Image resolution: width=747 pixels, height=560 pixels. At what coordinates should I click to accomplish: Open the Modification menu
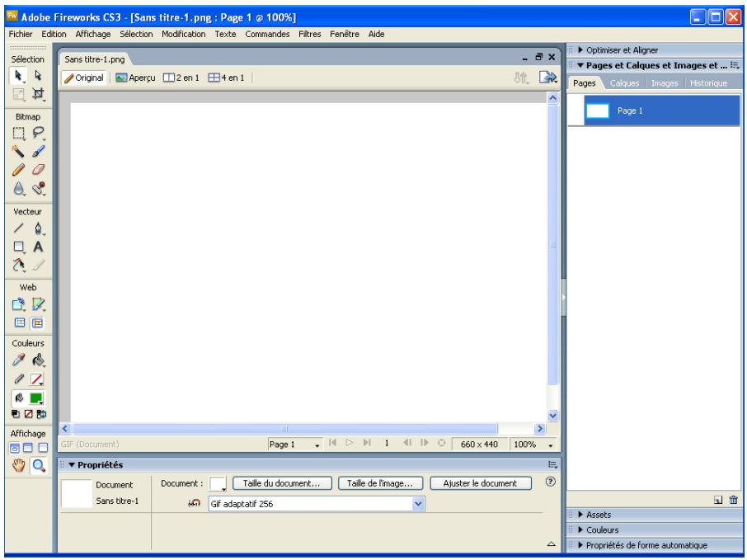click(183, 34)
